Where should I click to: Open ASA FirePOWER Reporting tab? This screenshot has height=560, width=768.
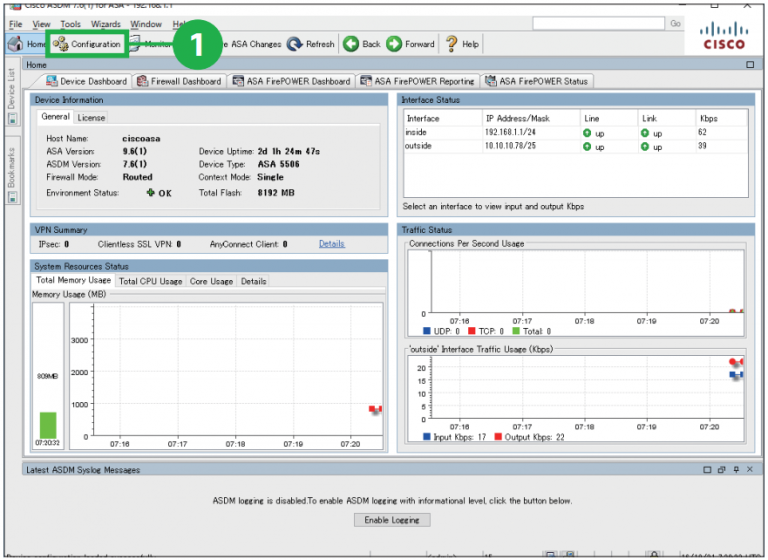(x=418, y=81)
